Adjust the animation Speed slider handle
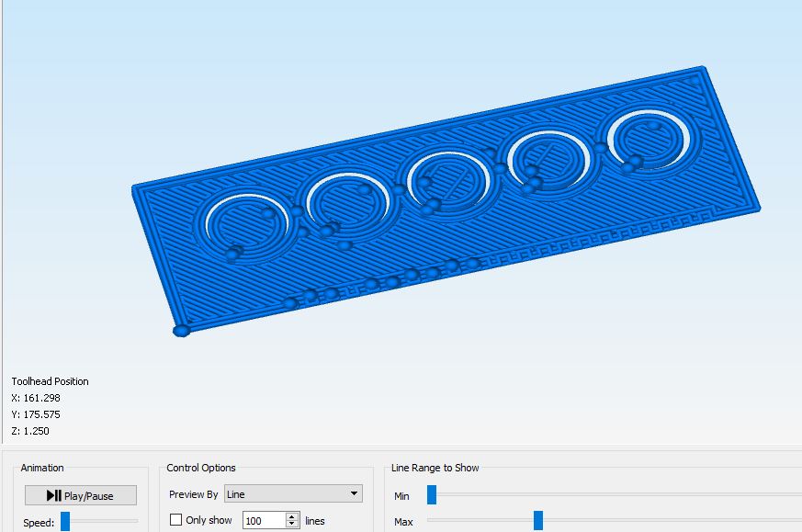802x532 pixels. [x=65, y=522]
